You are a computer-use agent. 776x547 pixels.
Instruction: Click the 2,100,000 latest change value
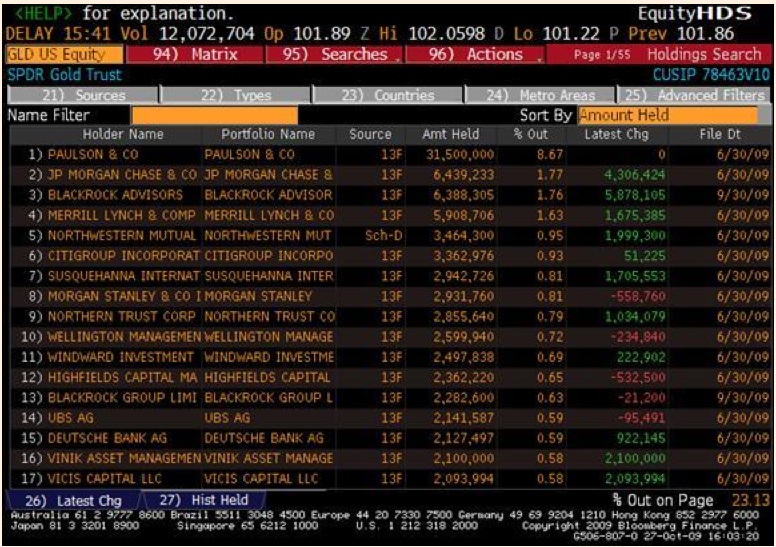pyautogui.click(x=635, y=458)
